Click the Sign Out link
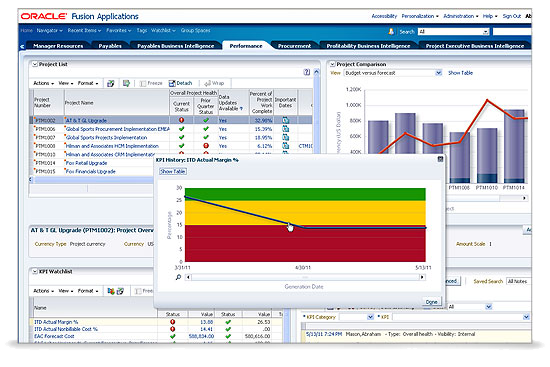Viewport: 550px width, 367px height. (512, 16)
